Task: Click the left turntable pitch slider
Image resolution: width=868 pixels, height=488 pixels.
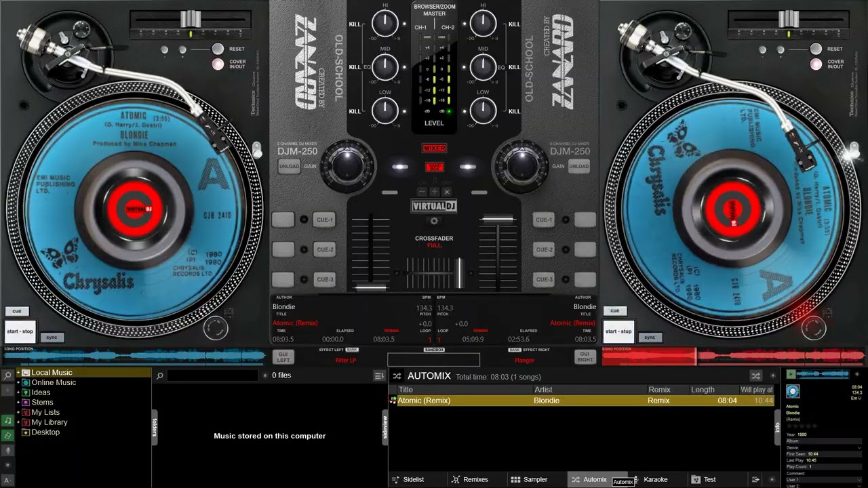Action: tap(191, 18)
